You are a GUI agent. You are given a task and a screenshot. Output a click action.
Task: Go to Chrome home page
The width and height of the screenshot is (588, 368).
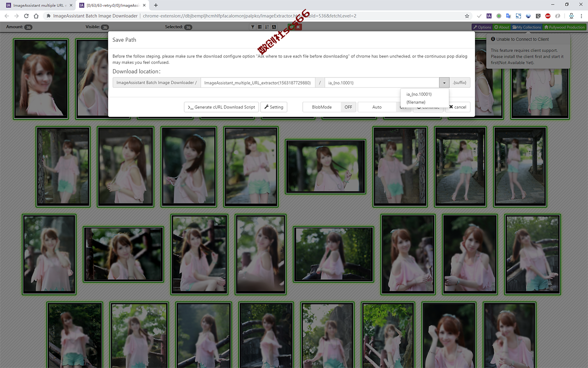click(x=36, y=16)
